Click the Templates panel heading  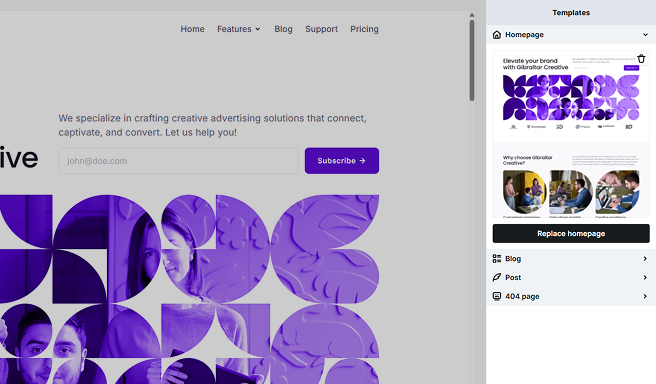(571, 13)
